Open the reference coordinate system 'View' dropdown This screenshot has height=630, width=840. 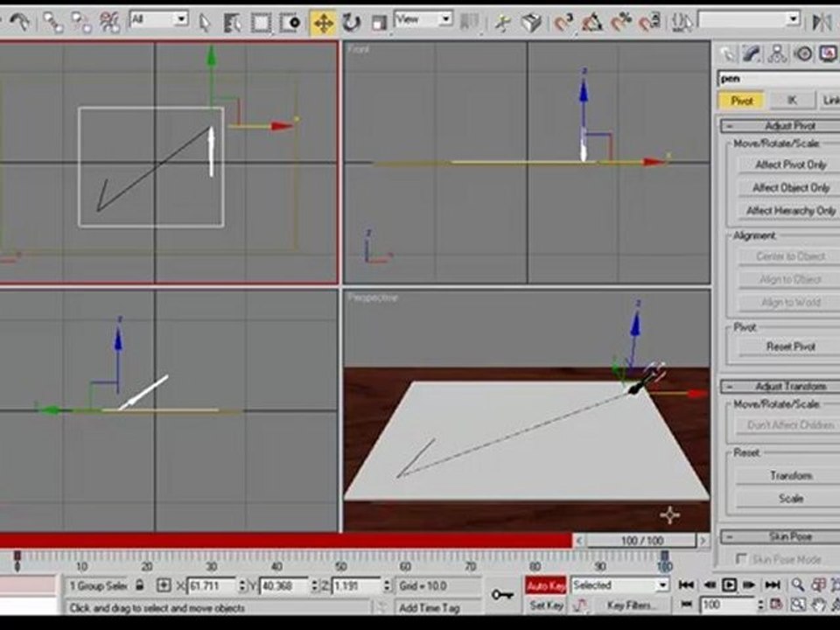click(x=423, y=20)
